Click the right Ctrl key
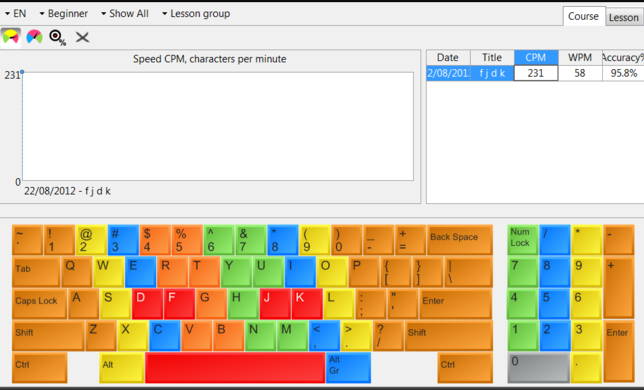644x390 pixels. click(x=465, y=367)
